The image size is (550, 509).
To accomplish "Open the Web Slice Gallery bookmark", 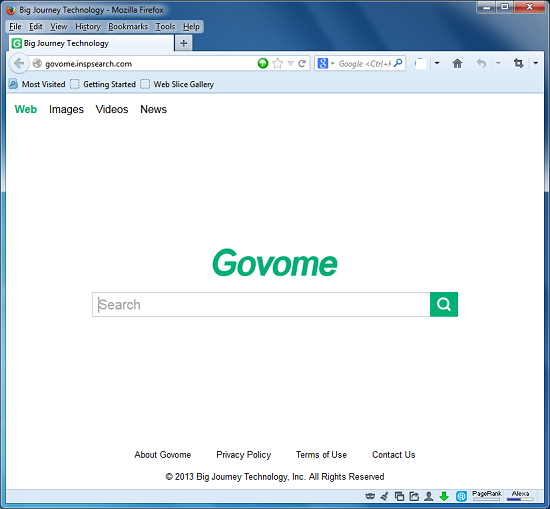I will tap(177, 84).
